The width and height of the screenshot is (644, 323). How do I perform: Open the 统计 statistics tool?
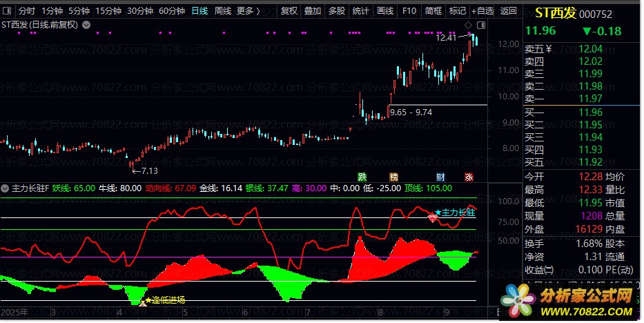click(x=360, y=11)
